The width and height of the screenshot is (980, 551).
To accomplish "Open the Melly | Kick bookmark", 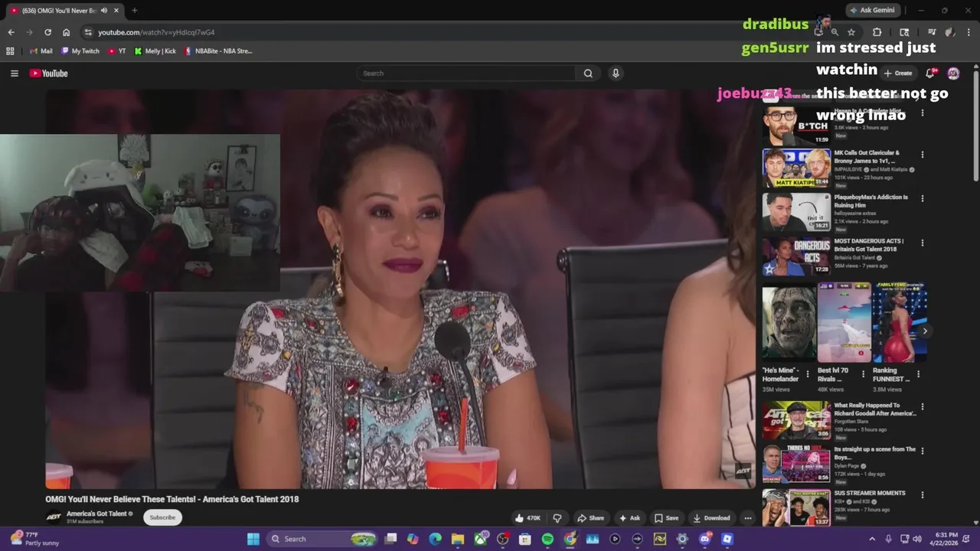I will (x=155, y=51).
